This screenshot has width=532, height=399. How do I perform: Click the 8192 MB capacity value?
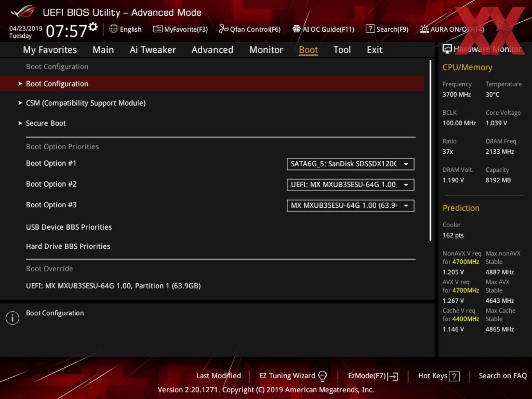tap(498, 180)
